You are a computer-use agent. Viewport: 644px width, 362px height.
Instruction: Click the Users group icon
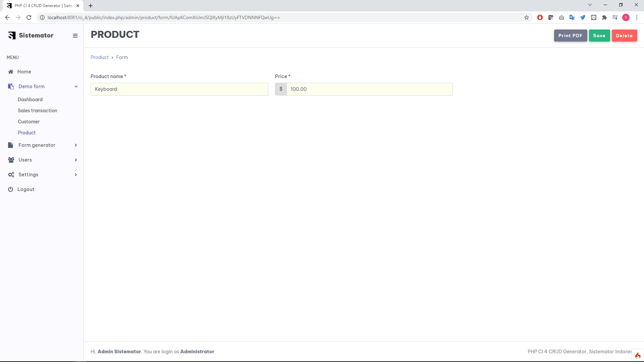point(11,160)
